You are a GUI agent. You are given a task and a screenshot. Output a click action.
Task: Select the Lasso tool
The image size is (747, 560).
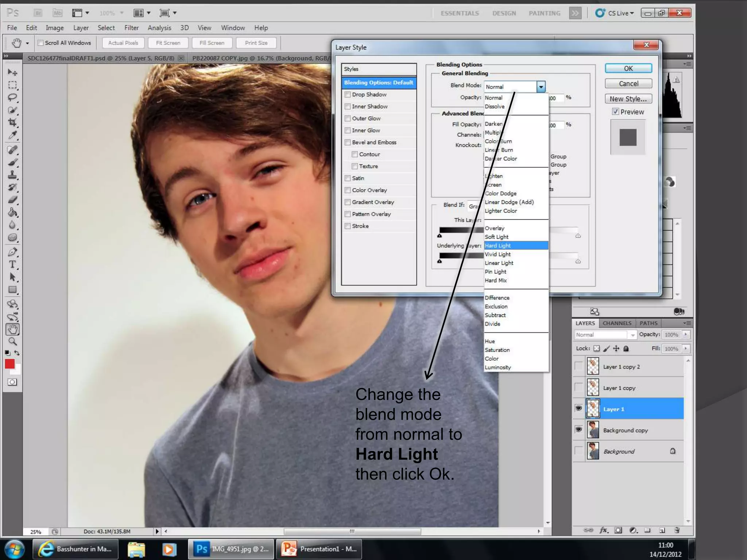click(12, 97)
